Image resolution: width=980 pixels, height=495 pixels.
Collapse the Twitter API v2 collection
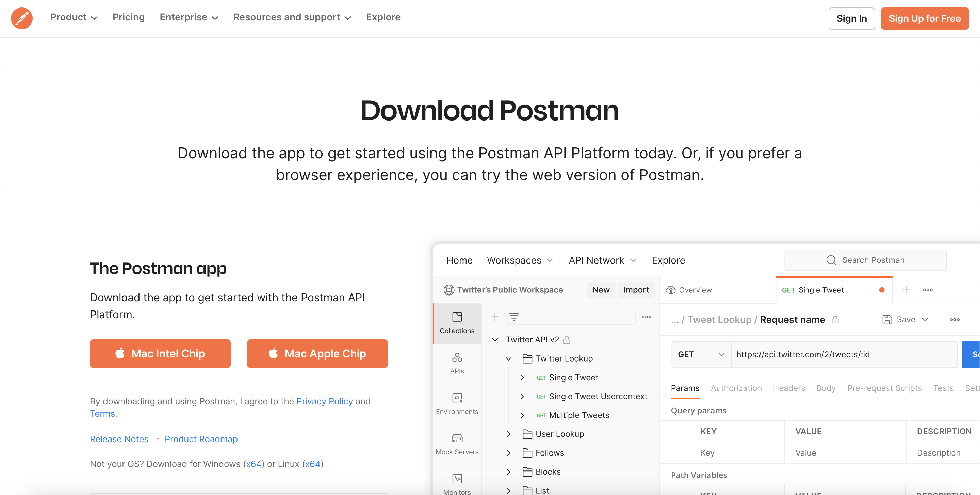click(495, 340)
